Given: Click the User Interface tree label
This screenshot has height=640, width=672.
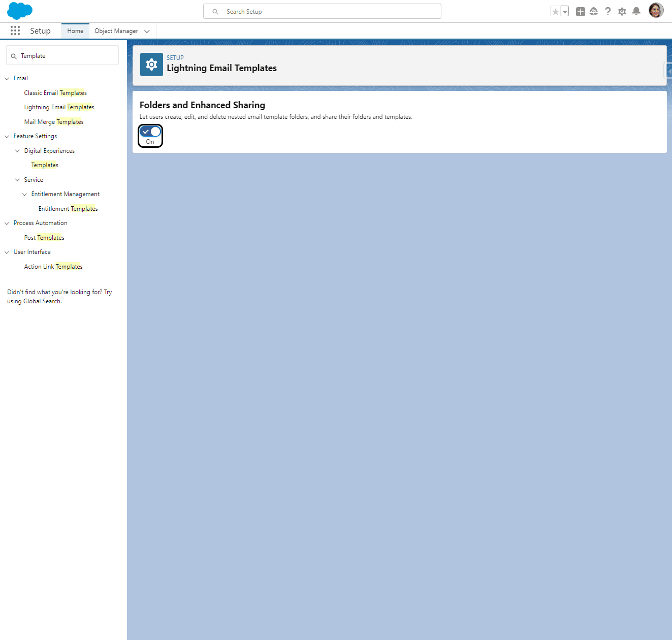Looking at the screenshot, I should click(32, 252).
